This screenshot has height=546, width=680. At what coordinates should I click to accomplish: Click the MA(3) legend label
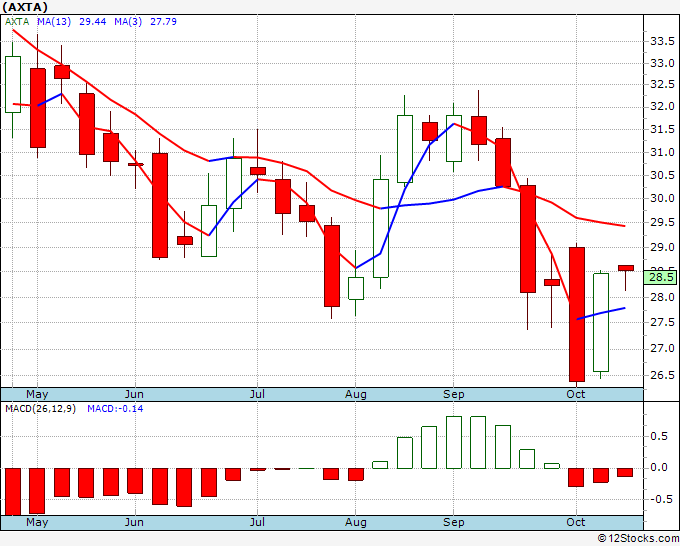click(x=128, y=22)
